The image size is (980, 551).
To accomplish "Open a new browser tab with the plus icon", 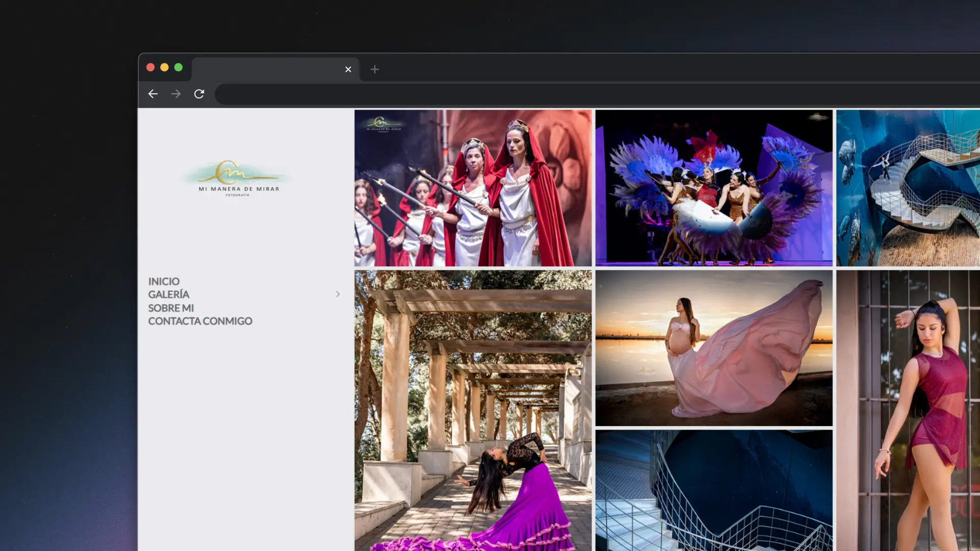I will pyautogui.click(x=375, y=69).
